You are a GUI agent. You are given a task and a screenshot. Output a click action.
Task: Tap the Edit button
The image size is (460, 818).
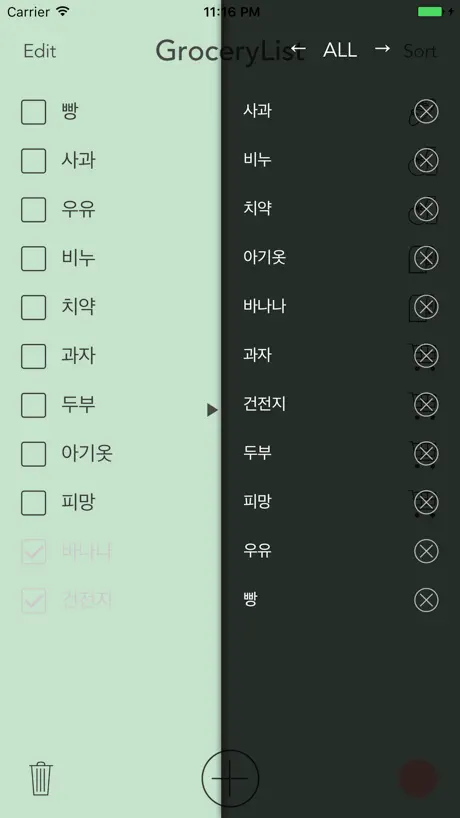click(40, 51)
